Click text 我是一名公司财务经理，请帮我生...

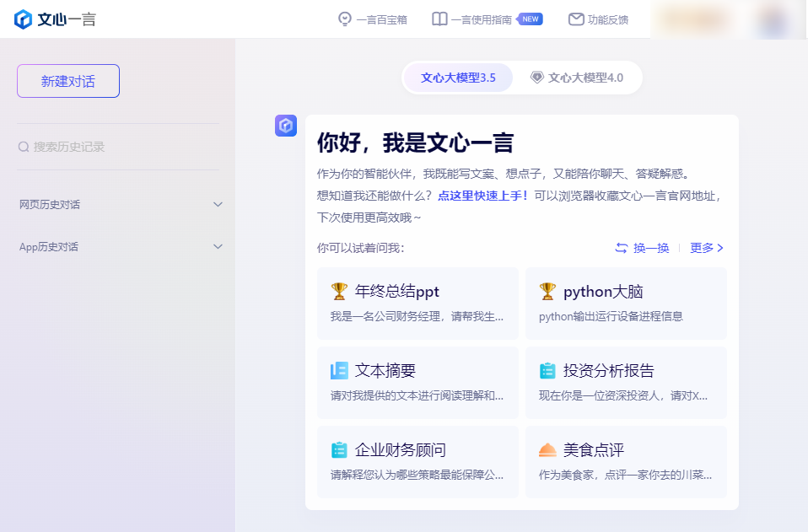pos(417,316)
